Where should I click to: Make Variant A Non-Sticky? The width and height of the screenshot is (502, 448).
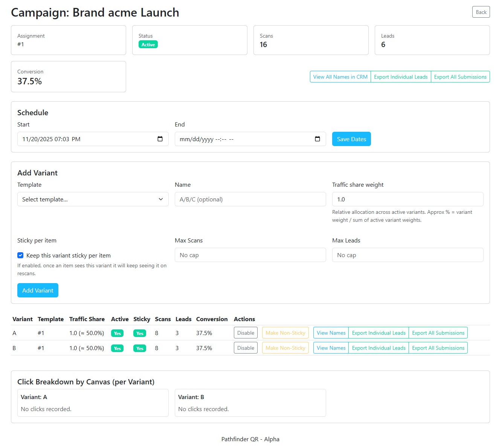point(285,332)
